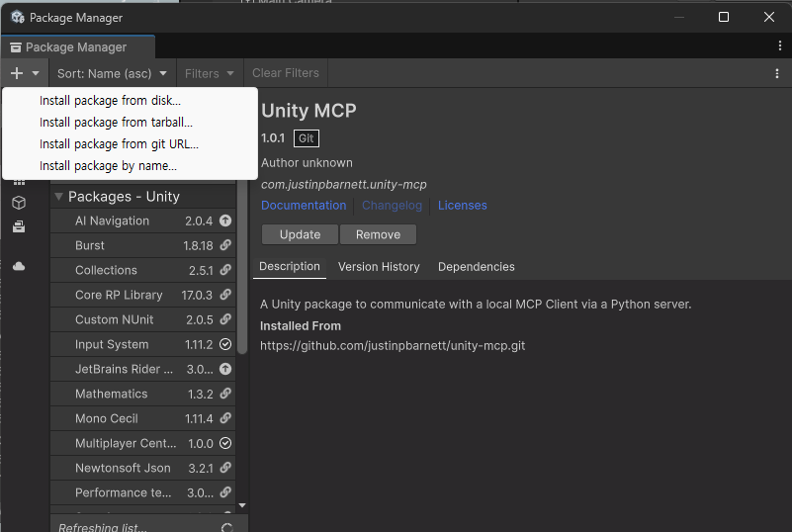Click refreshing spinner icon in status bar
792x532 pixels.
(x=226, y=527)
